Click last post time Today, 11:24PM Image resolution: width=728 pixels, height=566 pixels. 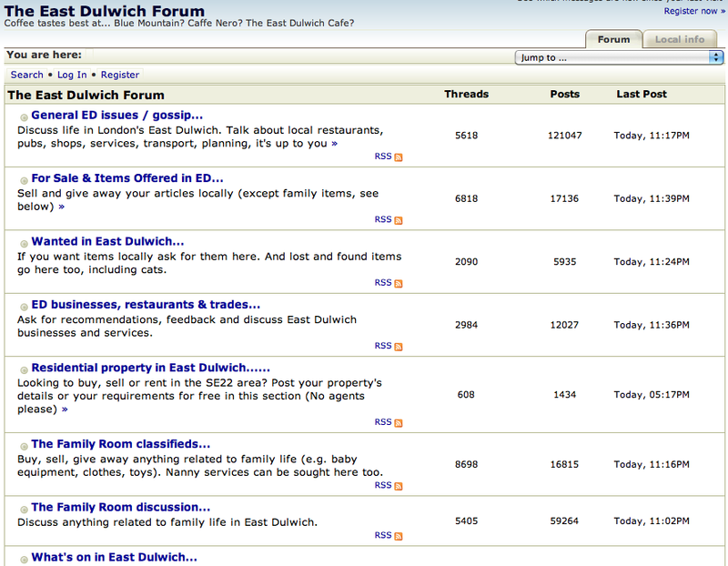point(652,262)
